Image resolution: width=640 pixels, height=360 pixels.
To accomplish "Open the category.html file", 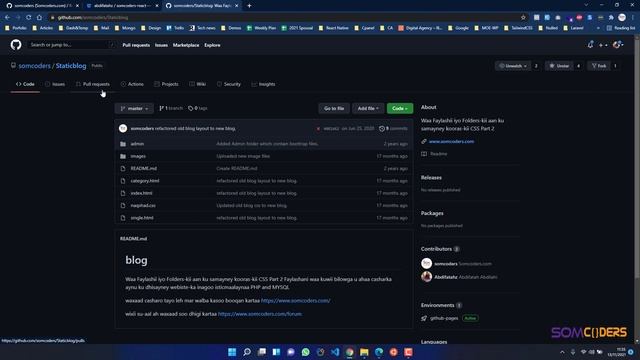I will click(145, 181).
